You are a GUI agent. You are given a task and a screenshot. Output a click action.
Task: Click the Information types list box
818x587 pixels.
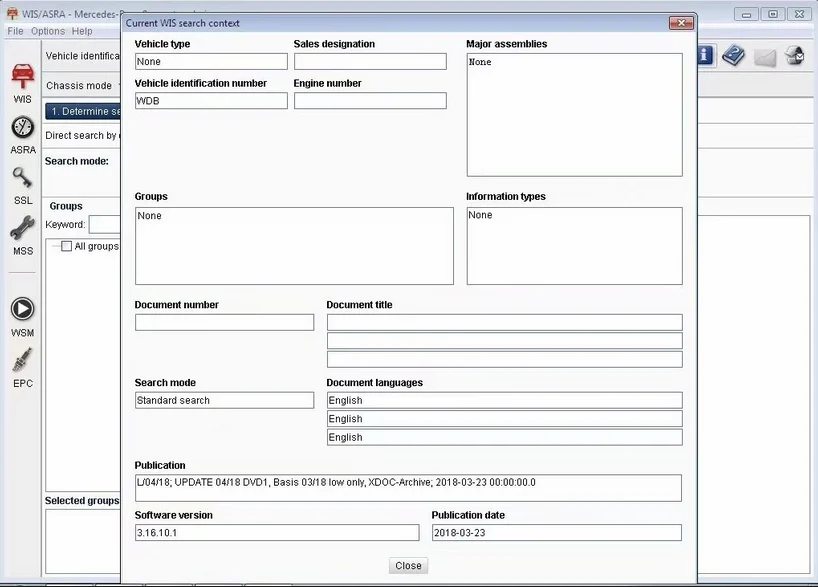[x=574, y=246]
